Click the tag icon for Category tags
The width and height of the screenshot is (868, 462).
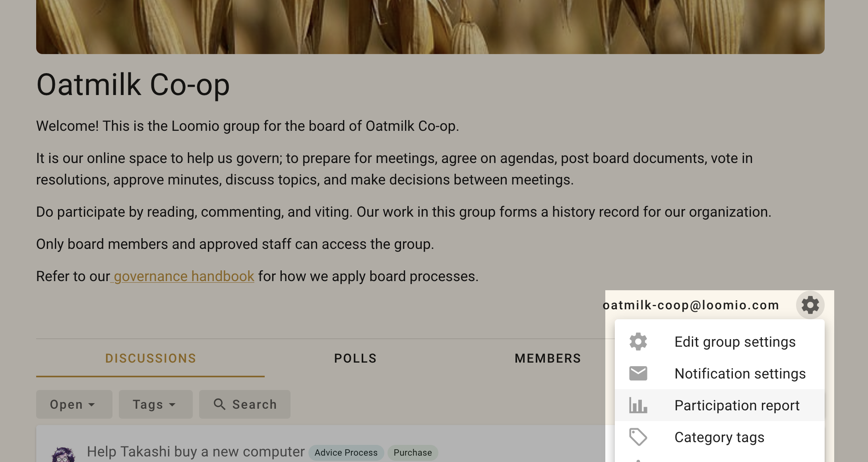(x=638, y=437)
